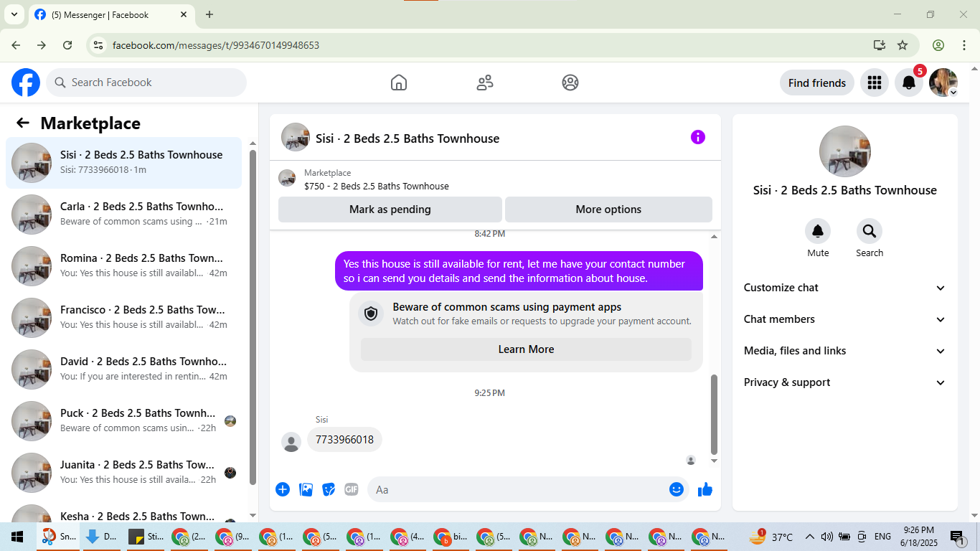Open the Romina conversation in the list

(x=123, y=266)
